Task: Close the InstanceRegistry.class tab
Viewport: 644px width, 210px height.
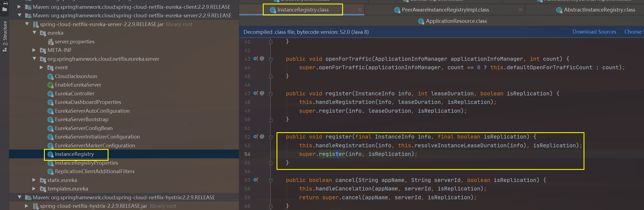Action: (x=360, y=10)
